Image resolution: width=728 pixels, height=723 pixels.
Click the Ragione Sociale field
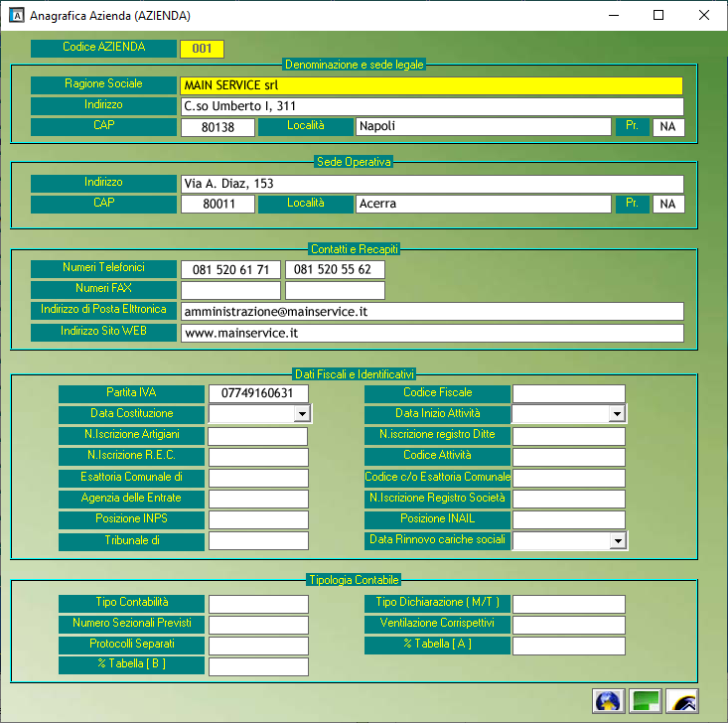tap(432, 85)
